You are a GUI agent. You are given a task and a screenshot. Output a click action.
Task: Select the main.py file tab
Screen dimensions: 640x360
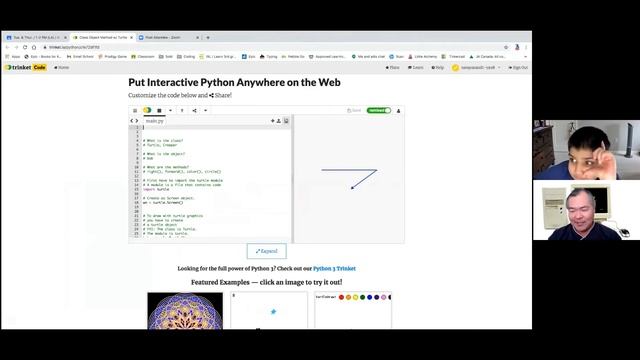point(155,121)
